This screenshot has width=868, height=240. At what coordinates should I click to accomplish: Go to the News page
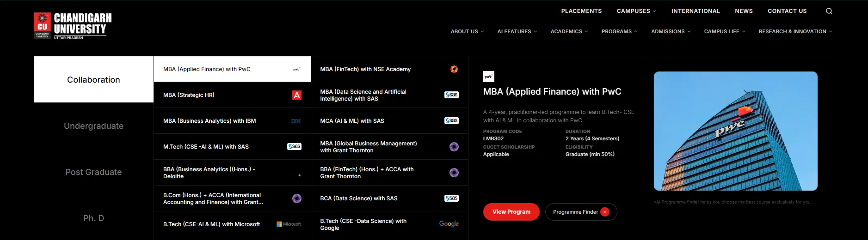pyautogui.click(x=744, y=11)
